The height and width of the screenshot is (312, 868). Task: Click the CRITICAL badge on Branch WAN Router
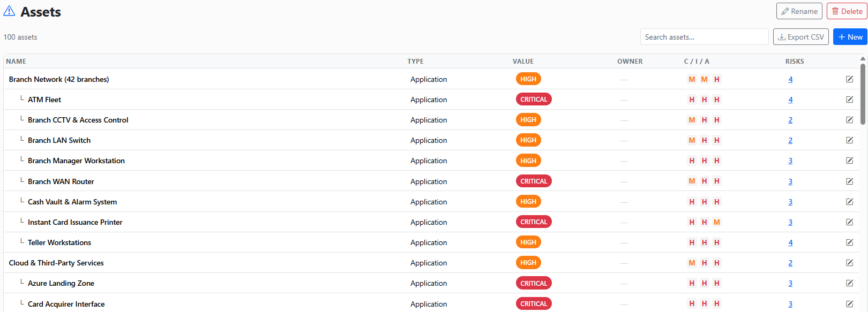click(x=534, y=181)
